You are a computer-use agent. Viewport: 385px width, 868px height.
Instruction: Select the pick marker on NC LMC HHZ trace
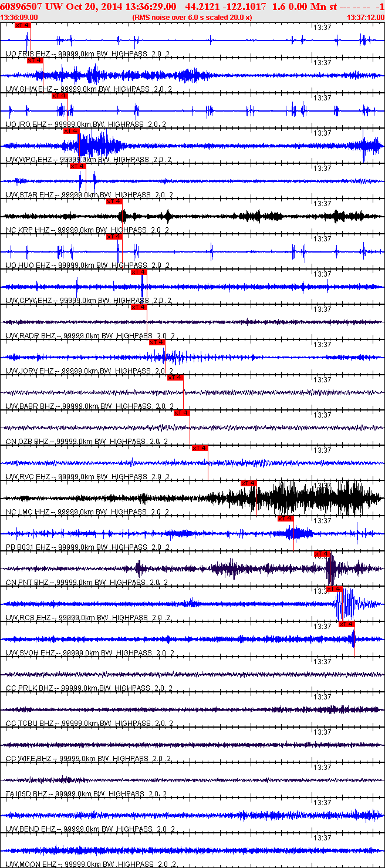(x=249, y=483)
